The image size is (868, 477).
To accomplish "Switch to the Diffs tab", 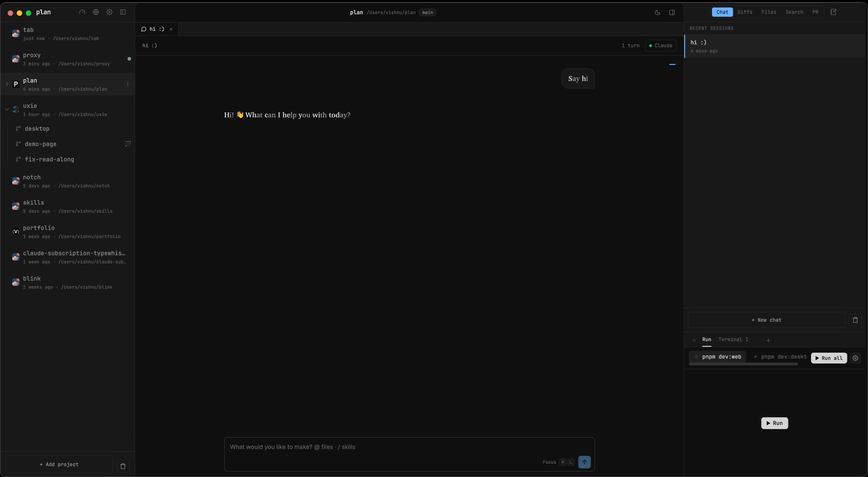I will tap(745, 12).
